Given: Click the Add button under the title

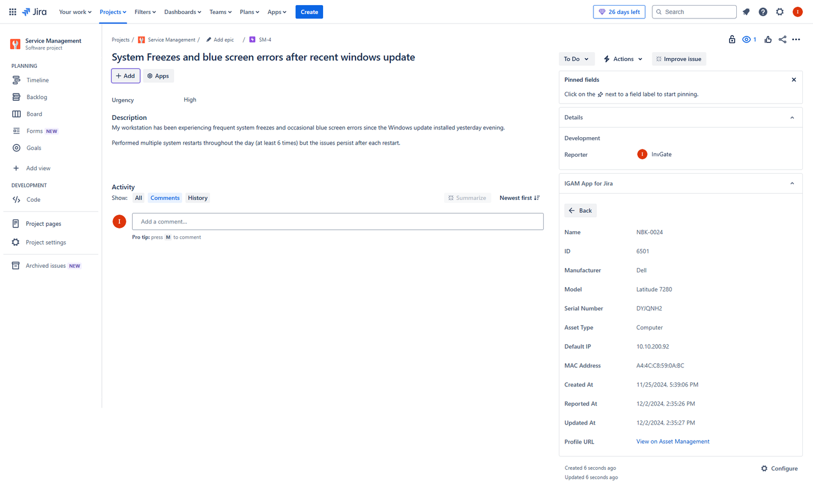Looking at the screenshot, I should [125, 76].
